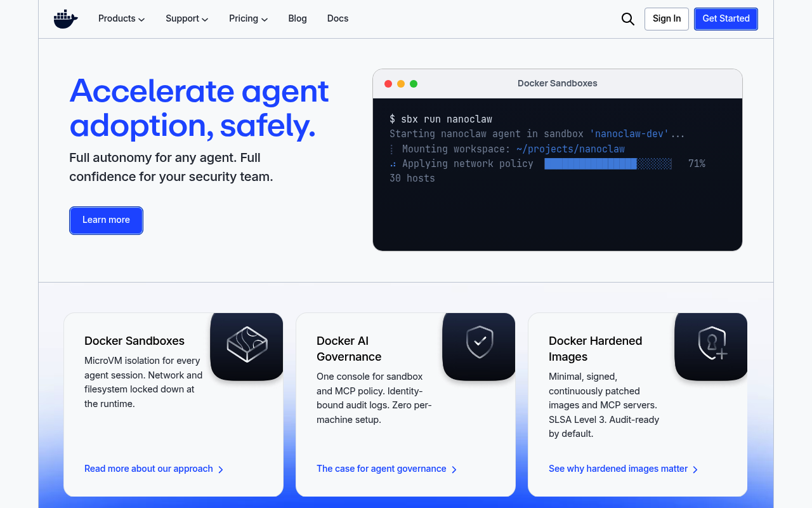Click the 'Applying network policy' terminal text

tap(468, 164)
